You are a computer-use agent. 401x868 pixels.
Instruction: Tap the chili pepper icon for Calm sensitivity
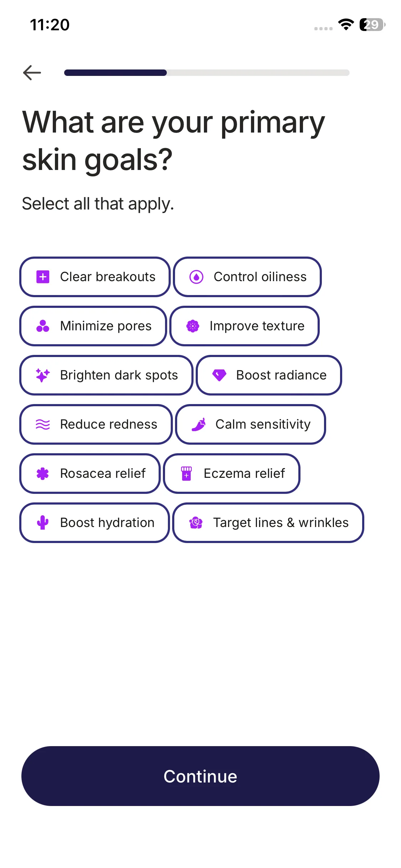pos(199,424)
